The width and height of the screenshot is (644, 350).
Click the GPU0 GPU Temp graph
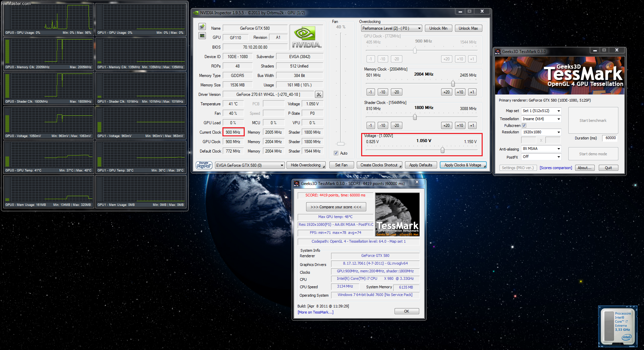[x=49, y=157]
